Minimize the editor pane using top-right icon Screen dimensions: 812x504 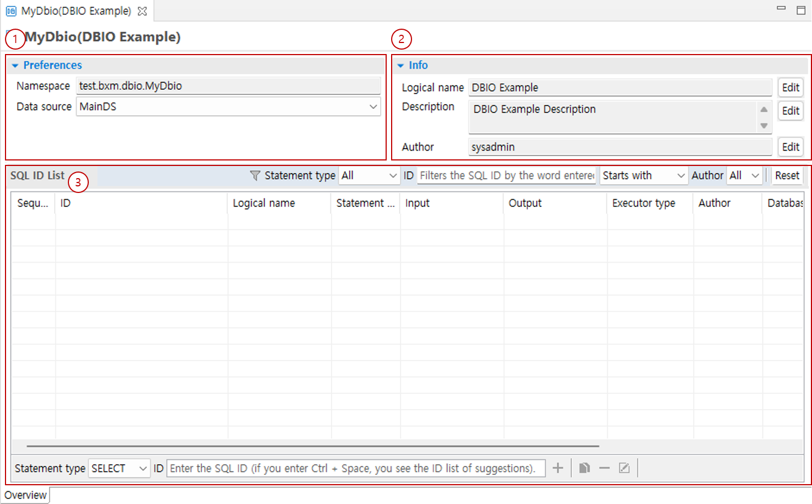781,8
